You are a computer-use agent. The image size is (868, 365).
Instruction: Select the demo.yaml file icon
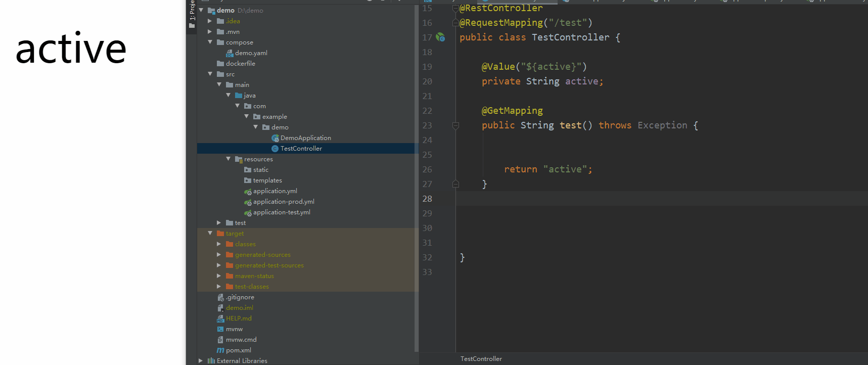[230, 53]
